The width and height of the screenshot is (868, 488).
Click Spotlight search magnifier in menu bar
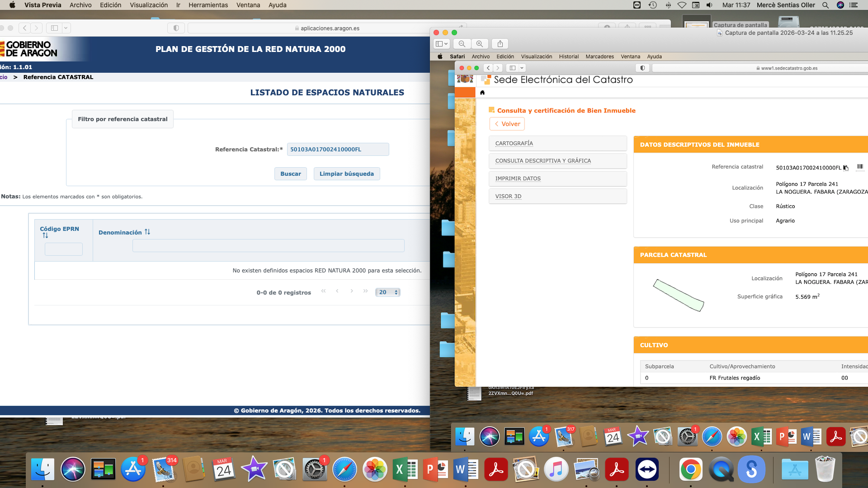[x=826, y=5]
